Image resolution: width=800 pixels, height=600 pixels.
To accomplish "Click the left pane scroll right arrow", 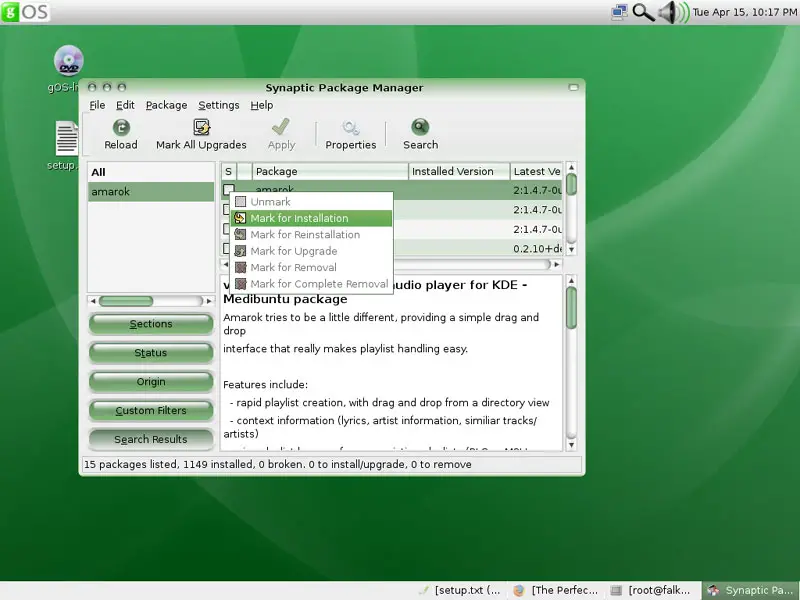I will (x=209, y=301).
